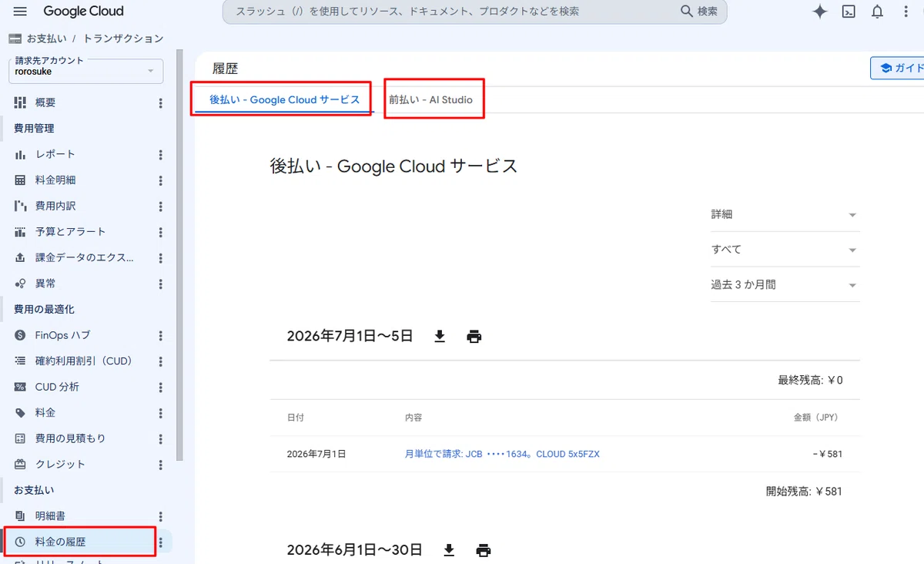Print the 2026年7月1日〜5日 statement
924x564 pixels.
pos(474,336)
